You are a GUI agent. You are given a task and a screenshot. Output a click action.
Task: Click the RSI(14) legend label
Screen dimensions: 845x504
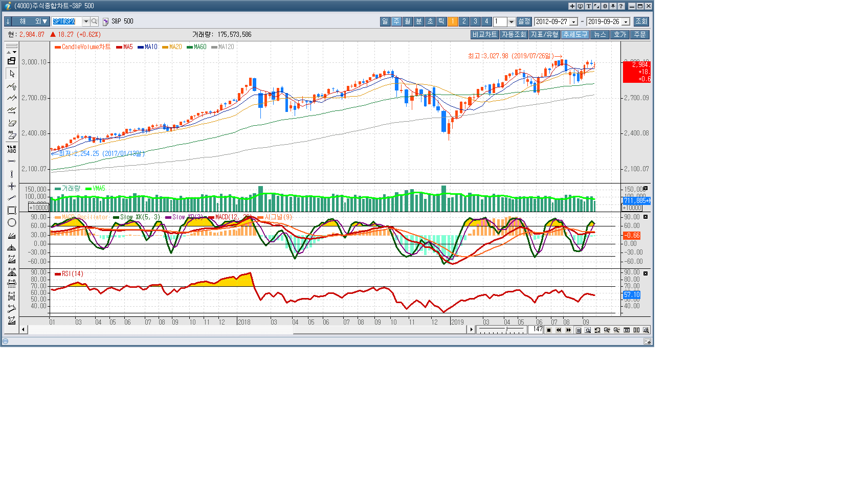pyautogui.click(x=73, y=274)
